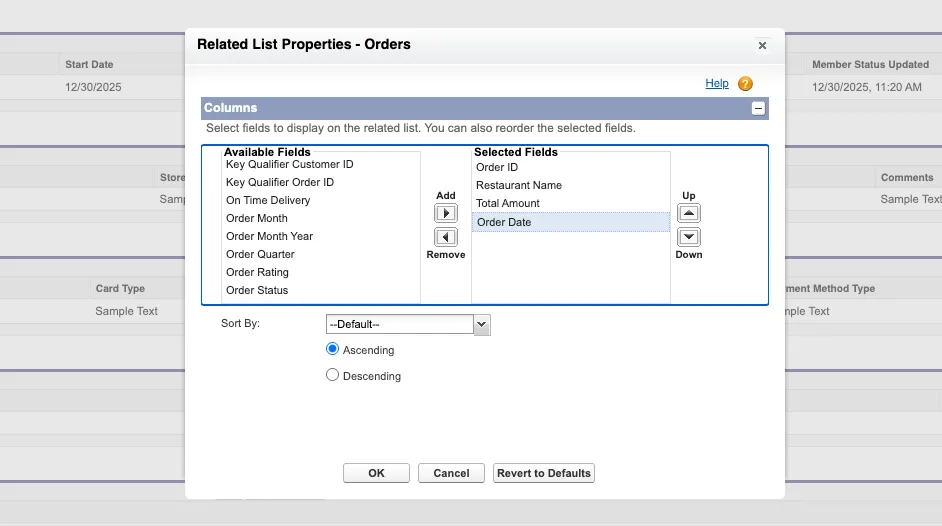The width and height of the screenshot is (942, 526).
Task: Click the OK button
Action: [376, 473]
